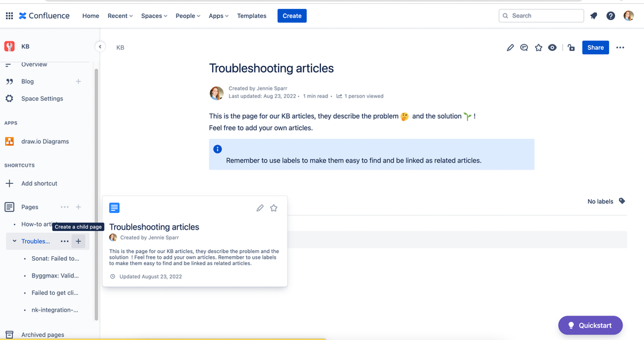644x340 pixels.
Task: Click 1 person viewed analytics link
Action: click(x=364, y=96)
